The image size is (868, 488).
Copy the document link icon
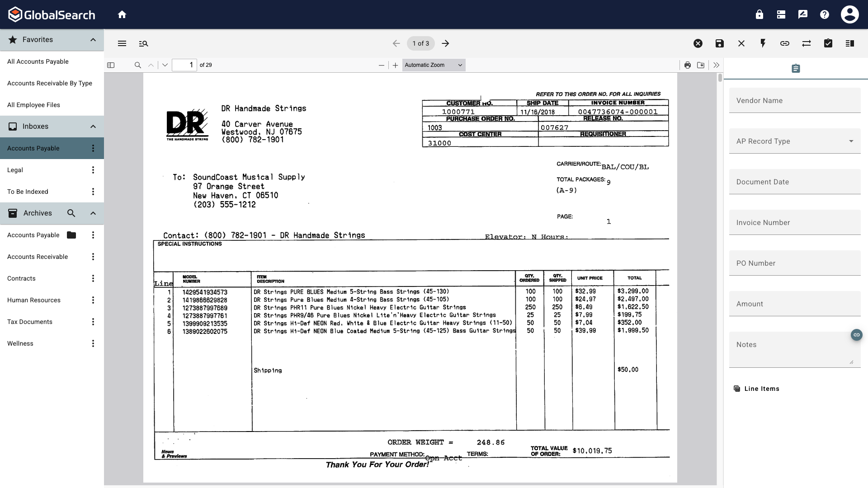pyautogui.click(x=784, y=43)
